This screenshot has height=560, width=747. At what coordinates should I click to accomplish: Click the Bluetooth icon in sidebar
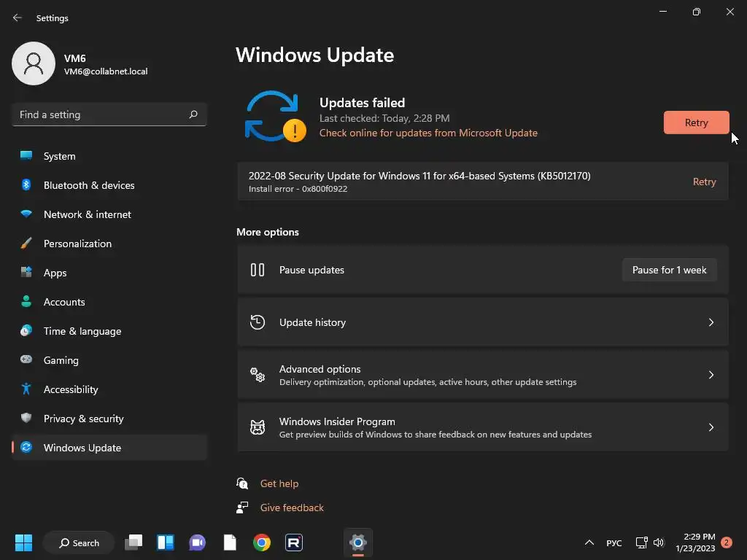click(x=26, y=184)
